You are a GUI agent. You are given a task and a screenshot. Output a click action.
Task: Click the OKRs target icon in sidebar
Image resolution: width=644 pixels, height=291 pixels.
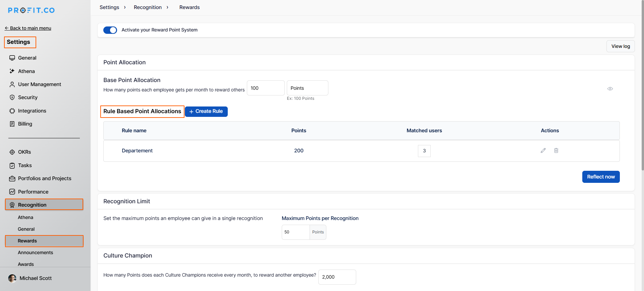click(12, 152)
